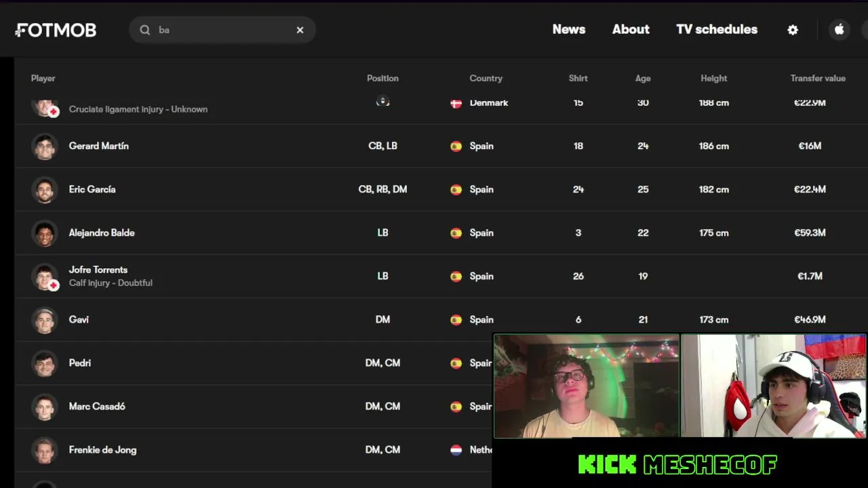
Task: Open Pedri player avatar
Action: coord(45,363)
